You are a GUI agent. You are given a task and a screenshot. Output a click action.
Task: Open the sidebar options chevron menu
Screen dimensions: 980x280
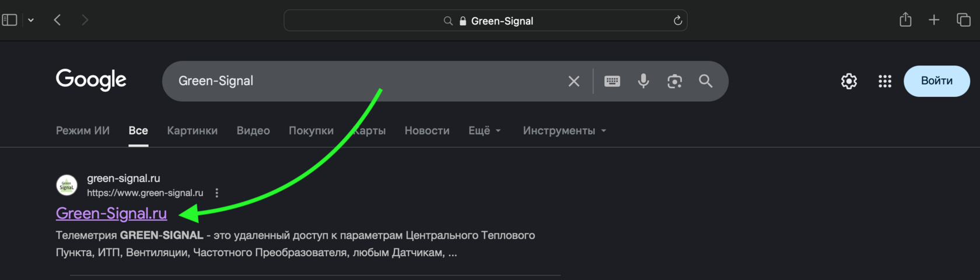coord(31,20)
